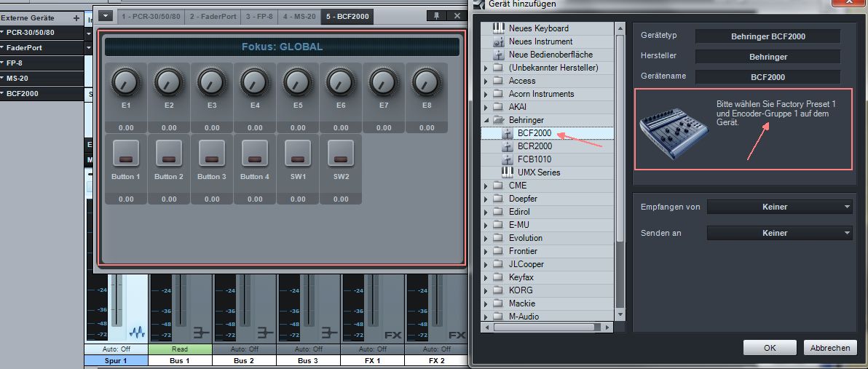
Task: Click encoder knob E7
Action: coord(384,82)
